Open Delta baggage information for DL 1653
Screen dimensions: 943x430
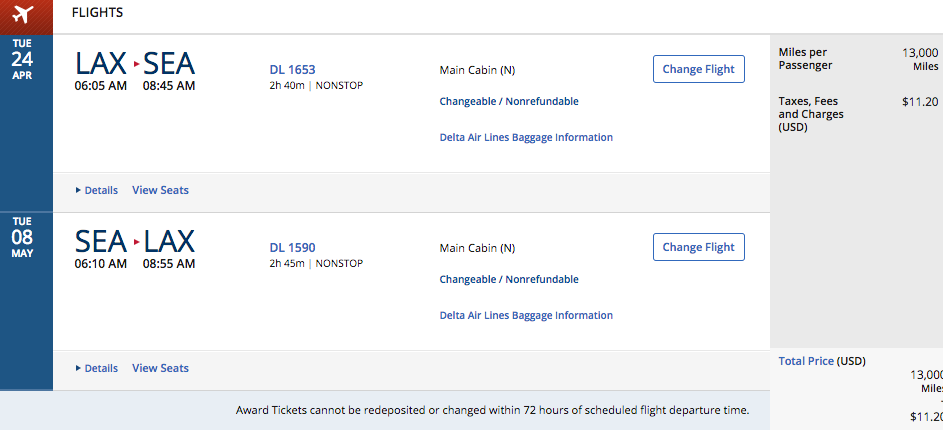click(x=526, y=137)
